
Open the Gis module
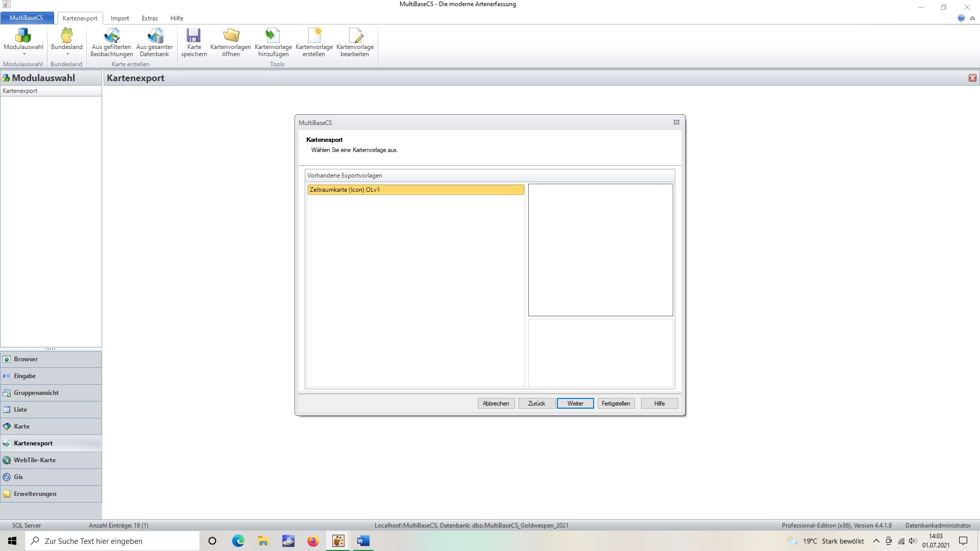click(x=51, y=477)
